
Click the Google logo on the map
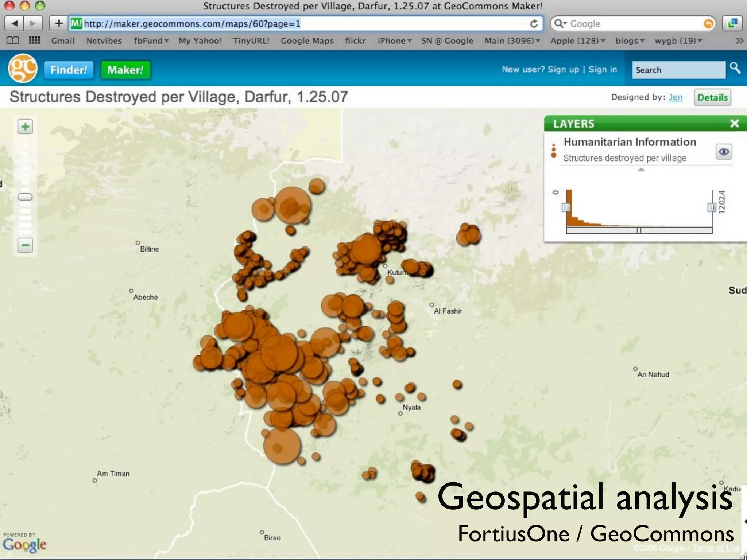tap(24, 545)
